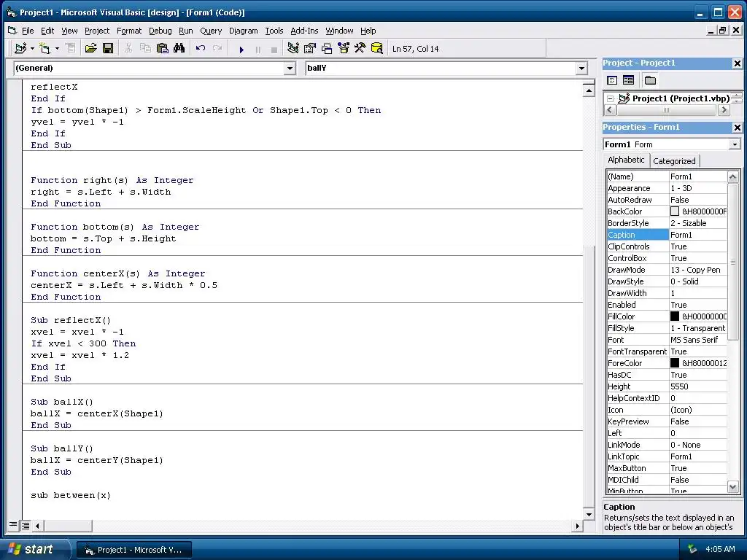Open the Help menu
Screen dimensions: 747x560
click(368, 31)
